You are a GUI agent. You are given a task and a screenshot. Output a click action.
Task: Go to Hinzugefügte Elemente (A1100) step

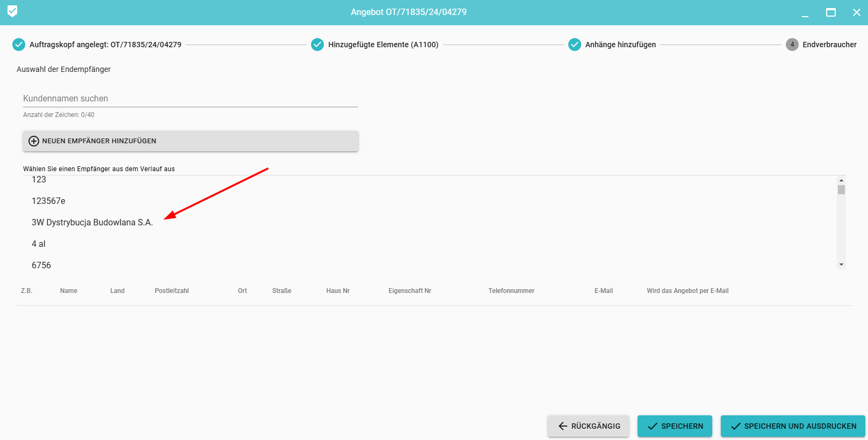click(x=383, y=45)
